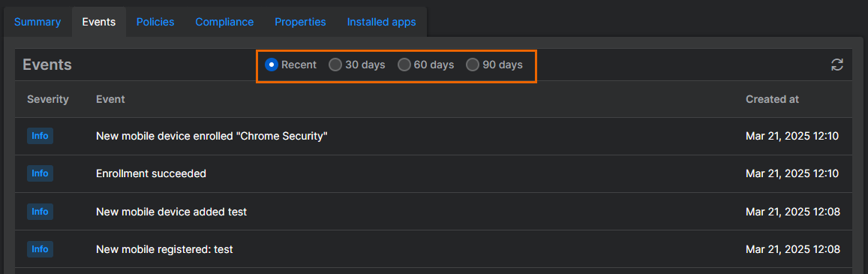Click timestamp of Enrollment succeeded row

[x=792, y=174]
